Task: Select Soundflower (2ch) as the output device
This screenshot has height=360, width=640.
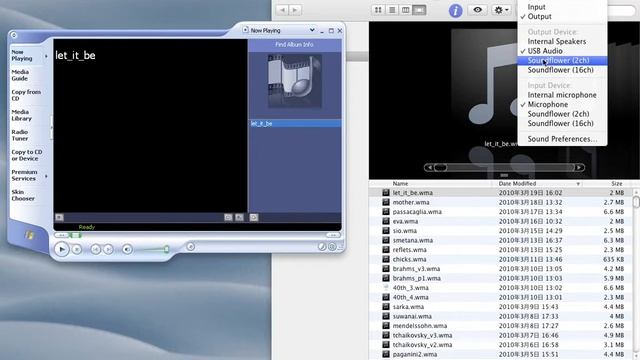Action: click(562, 60)
